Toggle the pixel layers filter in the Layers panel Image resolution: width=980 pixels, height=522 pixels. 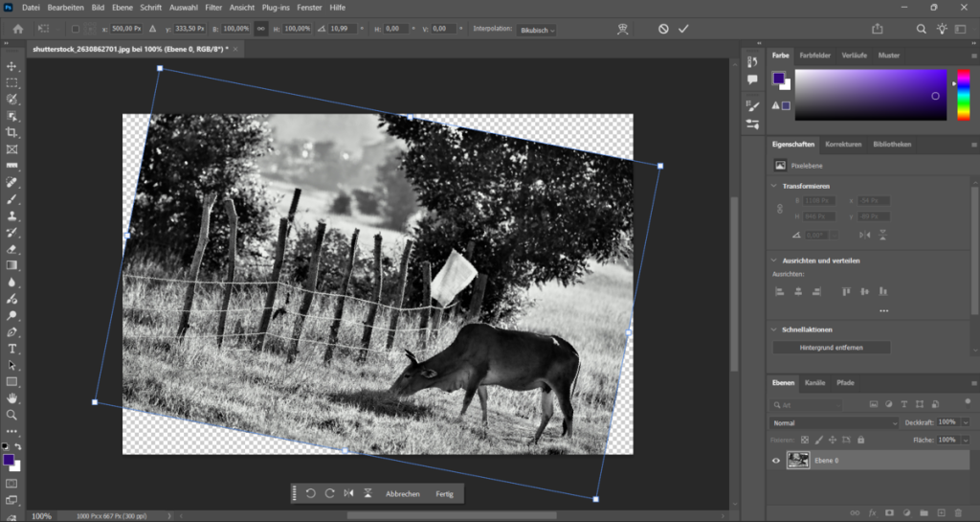point(873,404)
